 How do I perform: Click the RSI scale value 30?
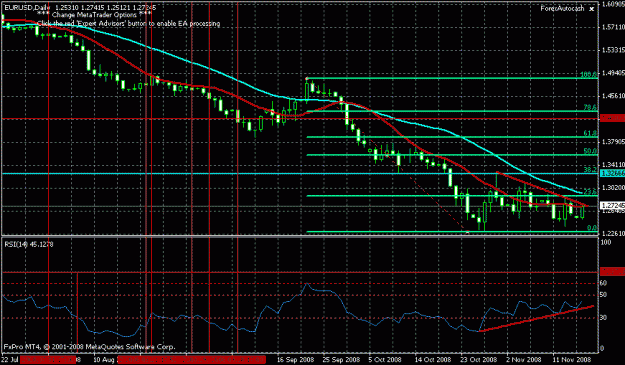point(603,318)
